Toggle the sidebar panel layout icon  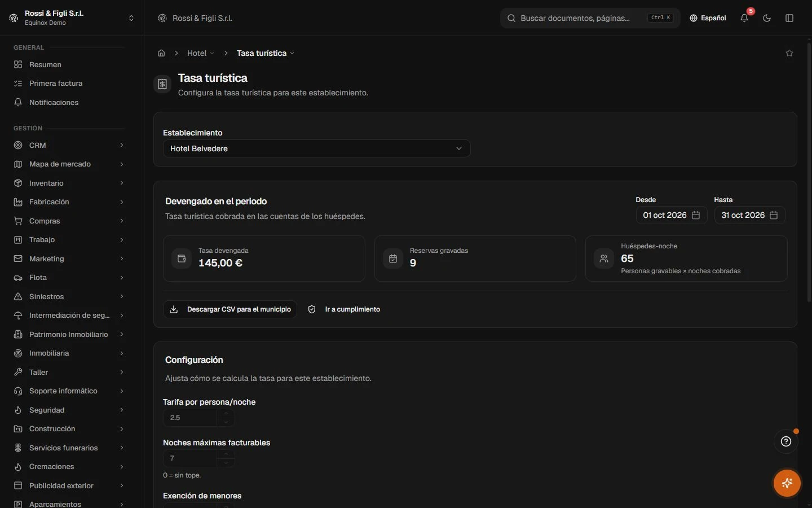[789, 18]
